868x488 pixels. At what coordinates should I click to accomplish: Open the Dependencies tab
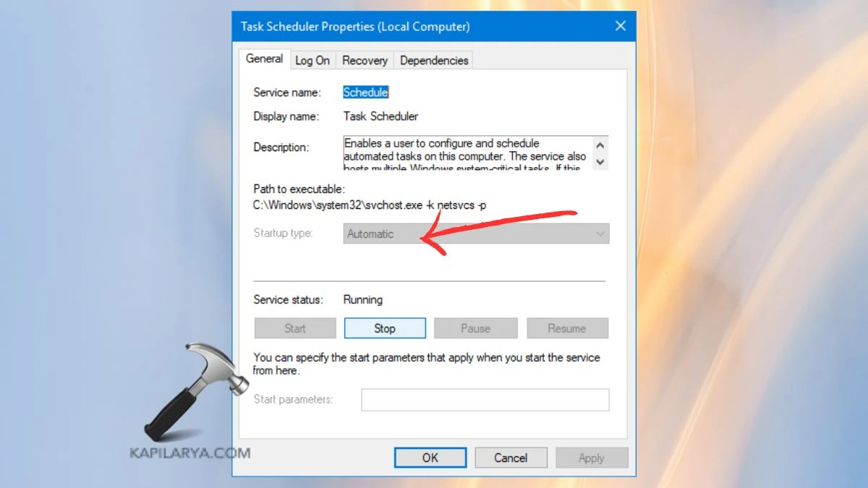[x=434, y=61]
